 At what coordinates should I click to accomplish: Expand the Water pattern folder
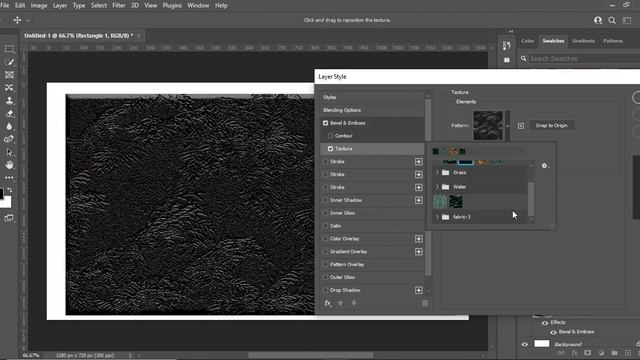(437, 187)
